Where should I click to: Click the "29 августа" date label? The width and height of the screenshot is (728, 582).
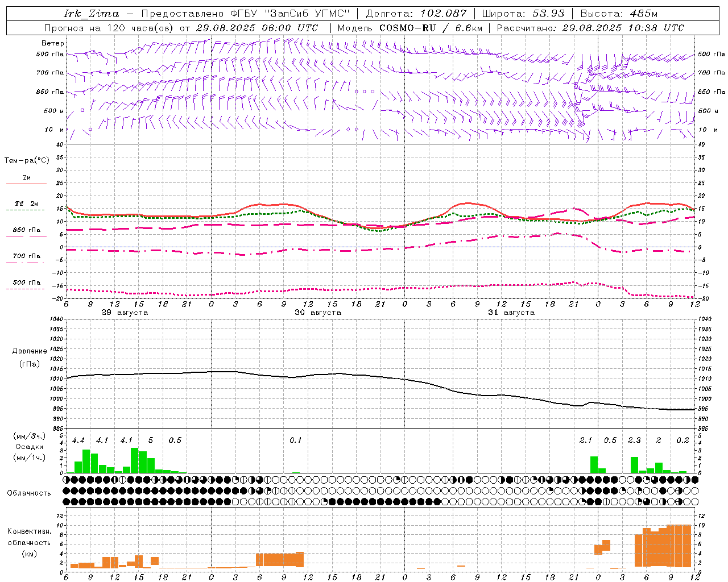[125, 313]
